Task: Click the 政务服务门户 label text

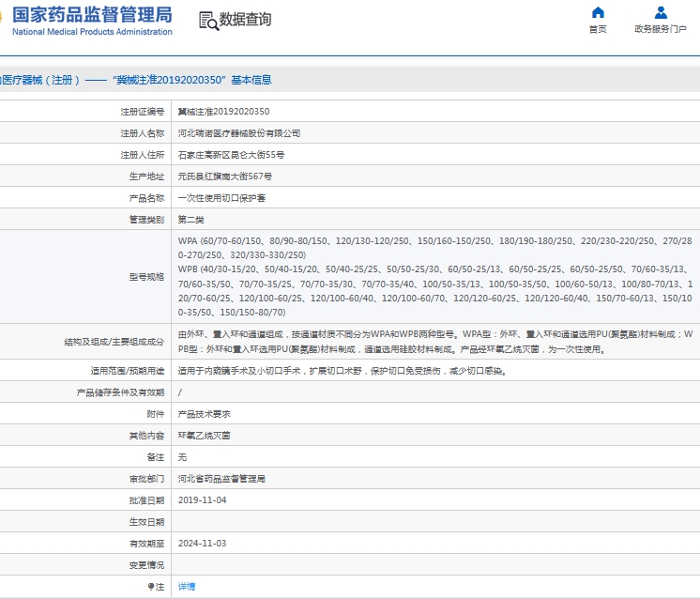Action: point(661,29)
